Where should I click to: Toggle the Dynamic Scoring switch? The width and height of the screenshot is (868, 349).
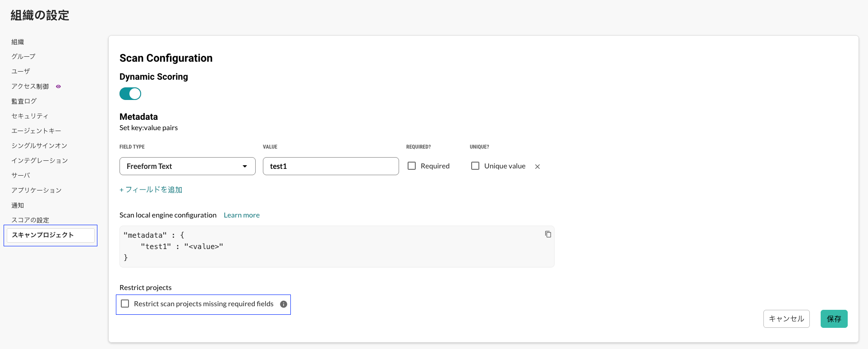pos(130,94)
